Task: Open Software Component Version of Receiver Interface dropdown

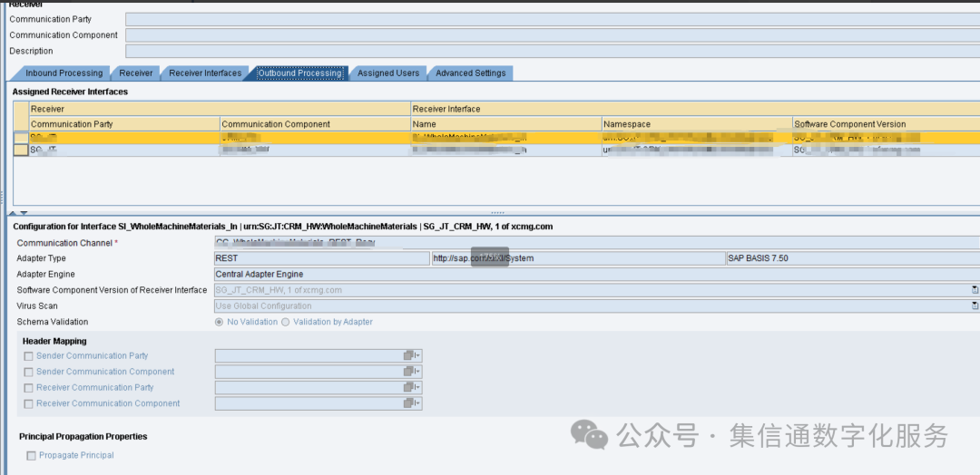Action: coord(975,290)
